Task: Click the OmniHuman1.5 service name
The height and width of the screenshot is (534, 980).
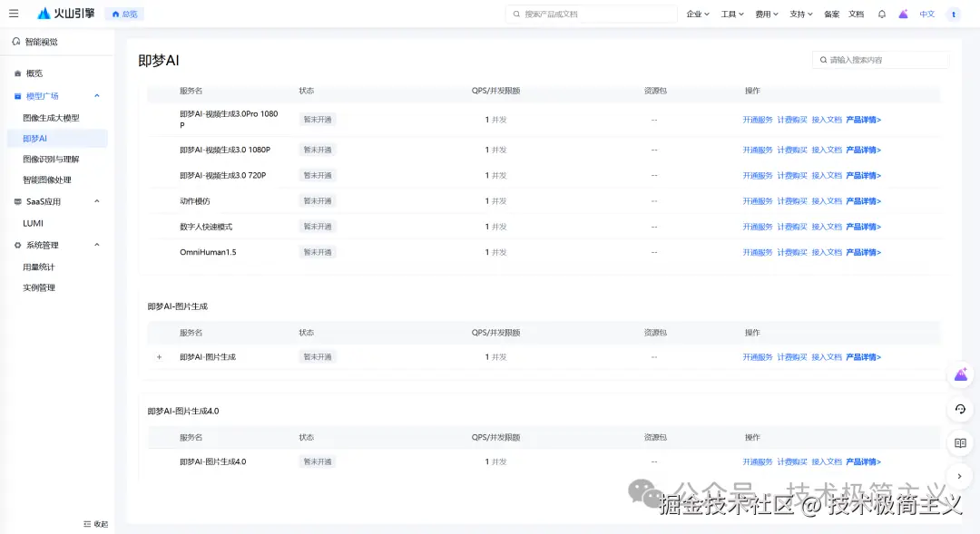Action: click(208, 252)
